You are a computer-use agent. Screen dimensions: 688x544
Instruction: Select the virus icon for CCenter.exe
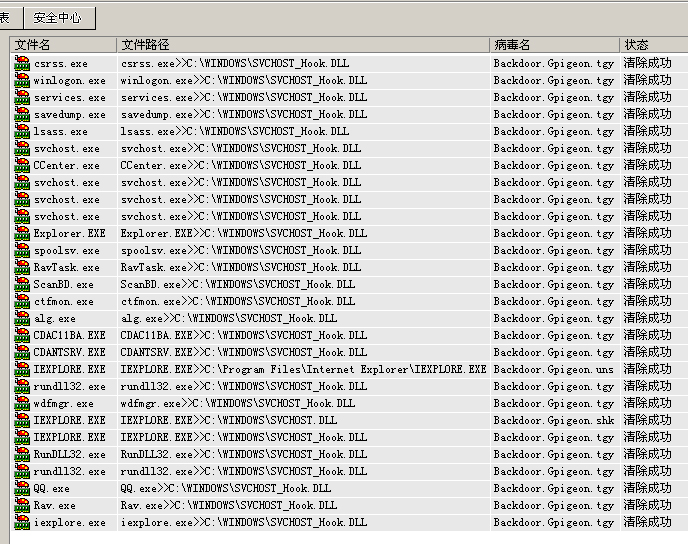(x=22, y=165)
